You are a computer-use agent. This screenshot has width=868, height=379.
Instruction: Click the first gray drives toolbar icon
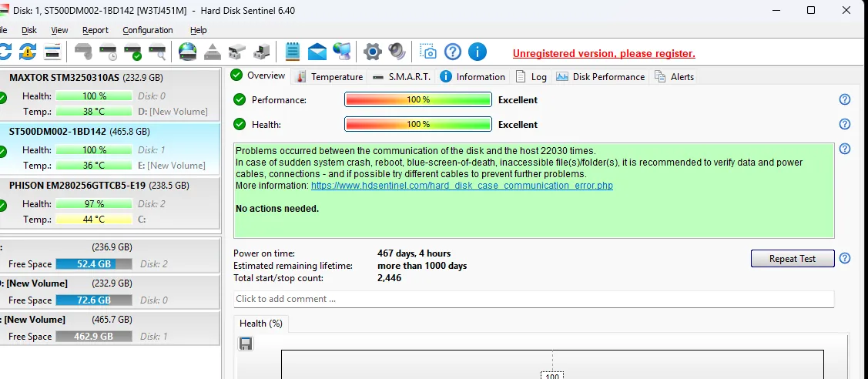point(237,52)
